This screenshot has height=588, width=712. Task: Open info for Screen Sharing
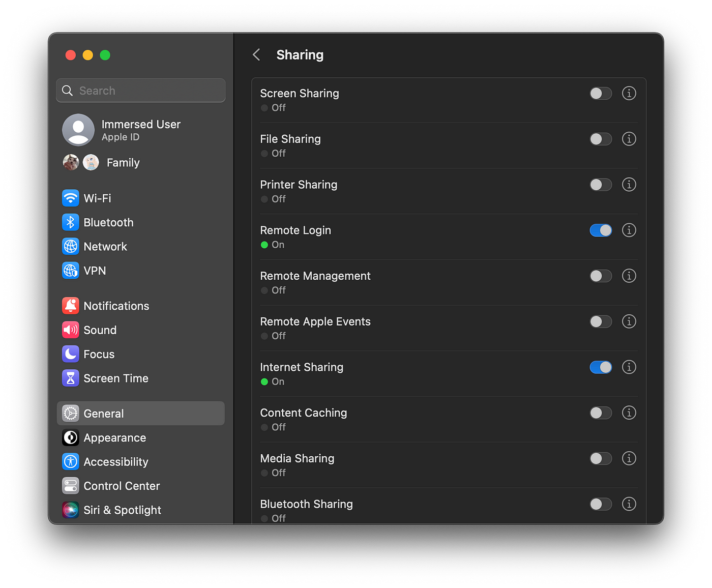(629, 94)
